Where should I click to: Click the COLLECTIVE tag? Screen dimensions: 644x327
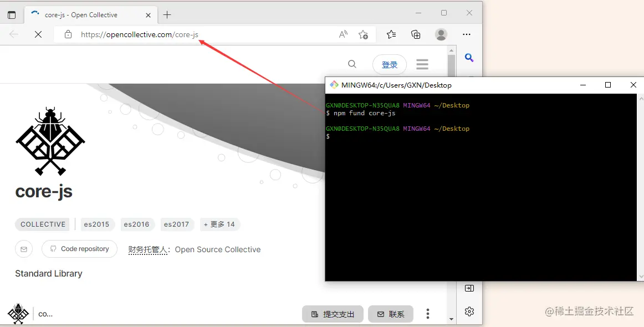pyautogui.click(x=43, y=224)
